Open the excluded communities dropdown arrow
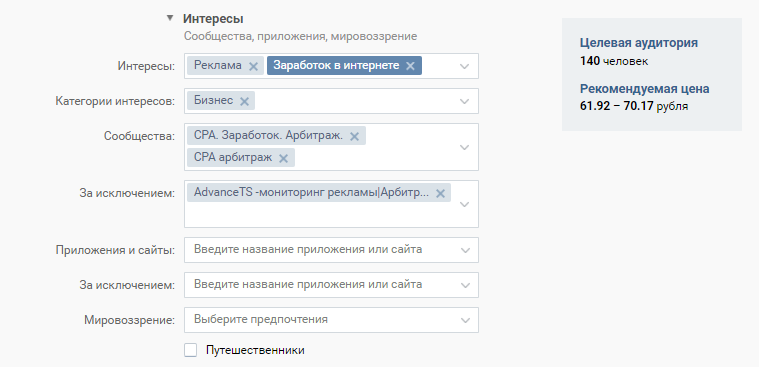The width and height of the screenshot is (759, 367). click(x=465, y=204)
